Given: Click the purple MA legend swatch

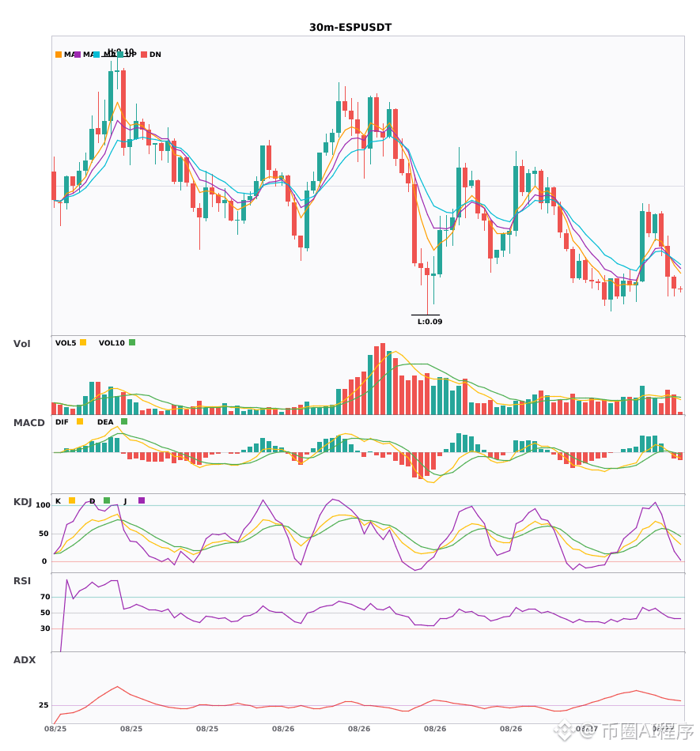Looking at the screenshot, I should [78, 55].
